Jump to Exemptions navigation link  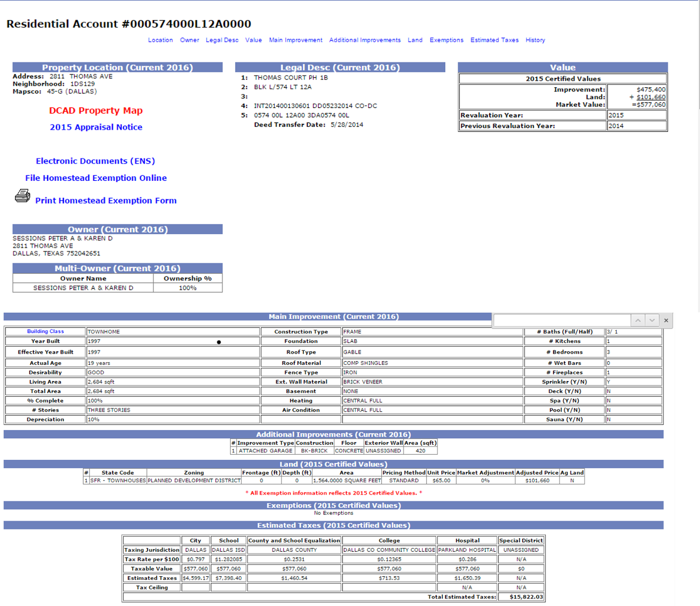coord(446,40)
